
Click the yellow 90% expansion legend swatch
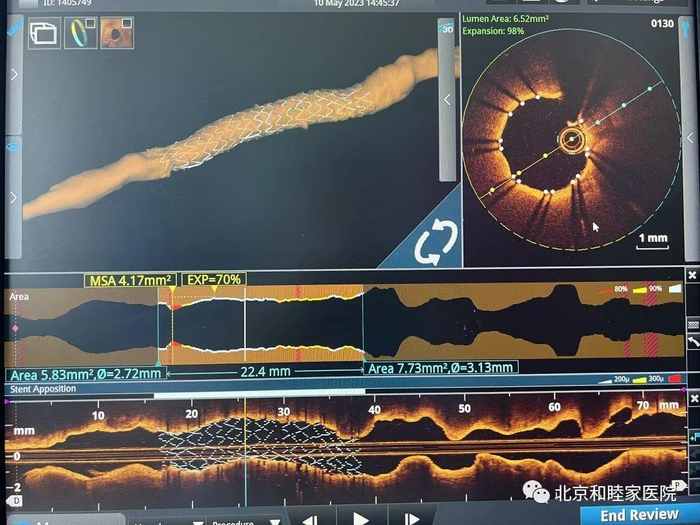640,290
